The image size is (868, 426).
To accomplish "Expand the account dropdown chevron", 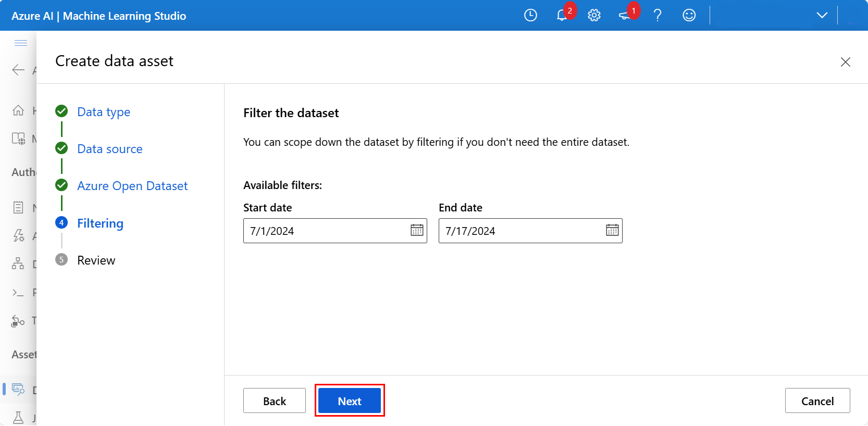I will 822,16.
